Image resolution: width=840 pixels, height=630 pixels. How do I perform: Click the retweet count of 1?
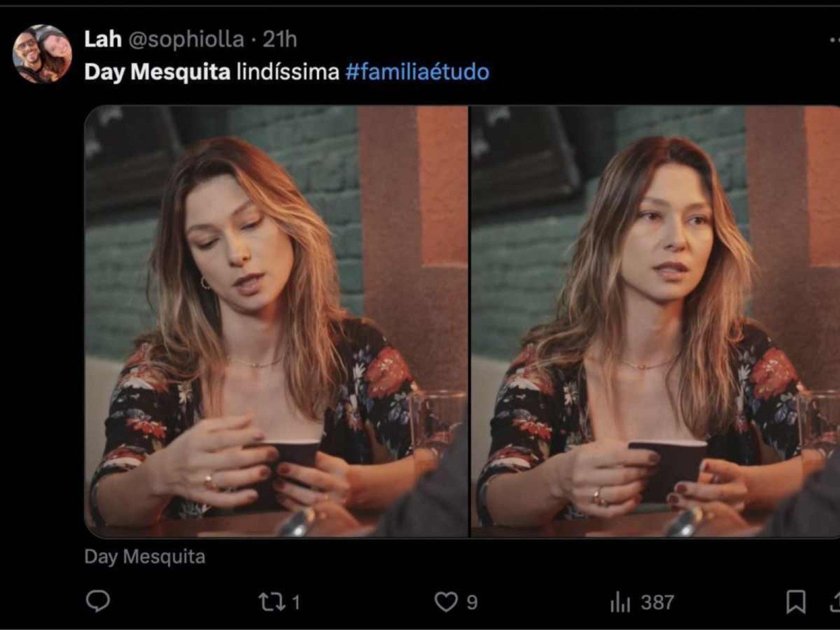296,602
